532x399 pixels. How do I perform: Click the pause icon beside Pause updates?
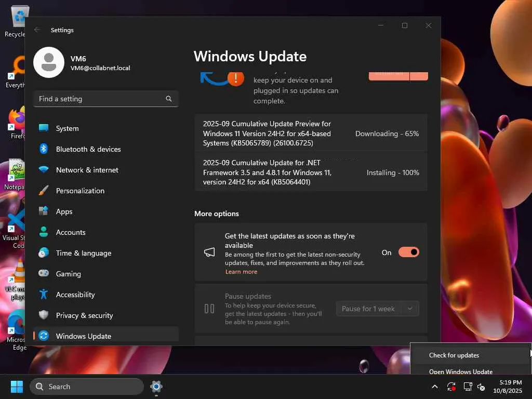[209, 309]
